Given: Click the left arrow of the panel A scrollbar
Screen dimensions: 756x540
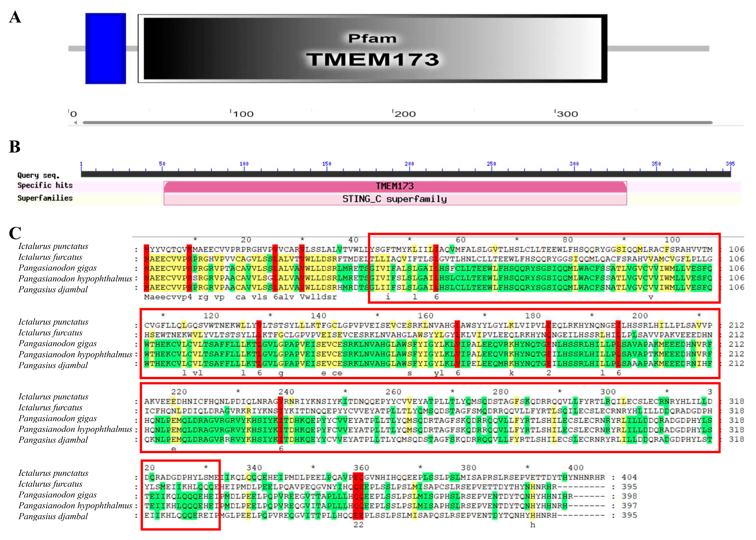Looking at the screenshot, I should pos(75,122).
